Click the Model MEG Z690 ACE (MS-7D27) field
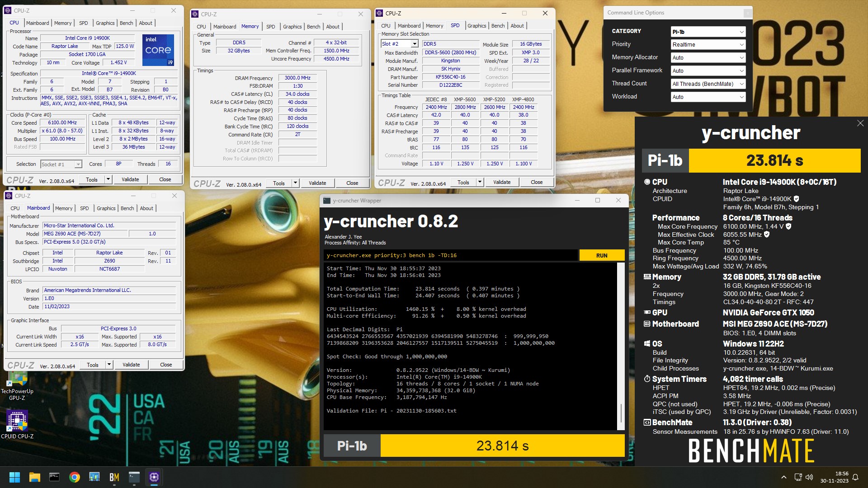The height and width of the screenshot is (488, 868). coord(85,234)
